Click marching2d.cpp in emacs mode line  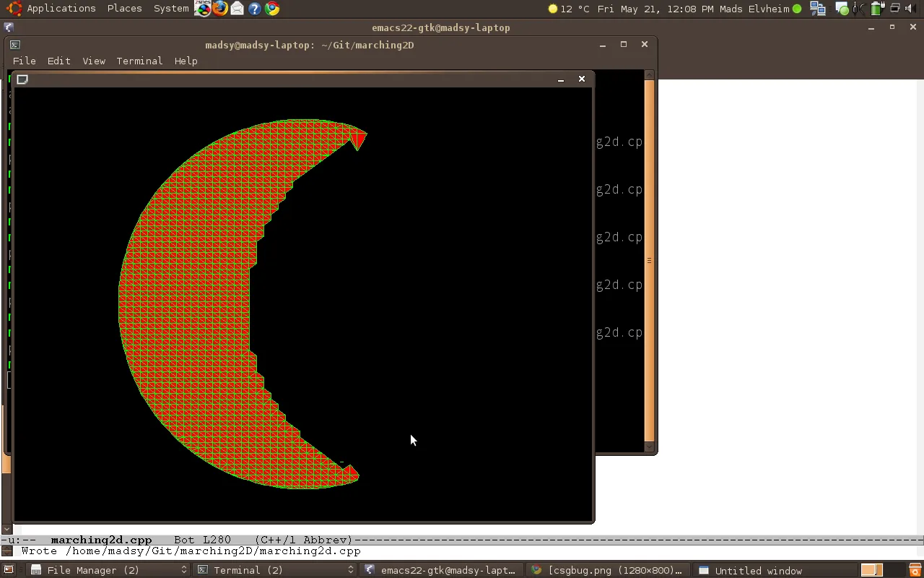101,540
